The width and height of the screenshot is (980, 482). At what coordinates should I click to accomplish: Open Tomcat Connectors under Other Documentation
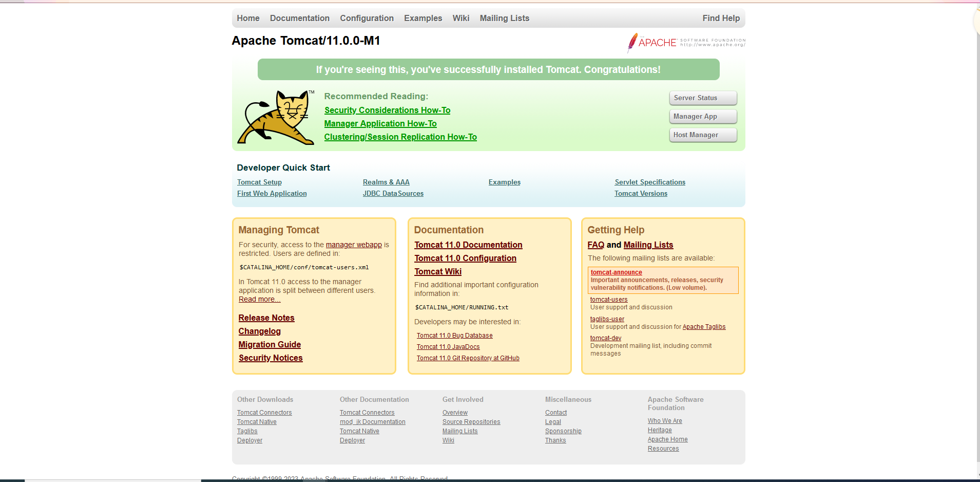click(x=367, y=413)
